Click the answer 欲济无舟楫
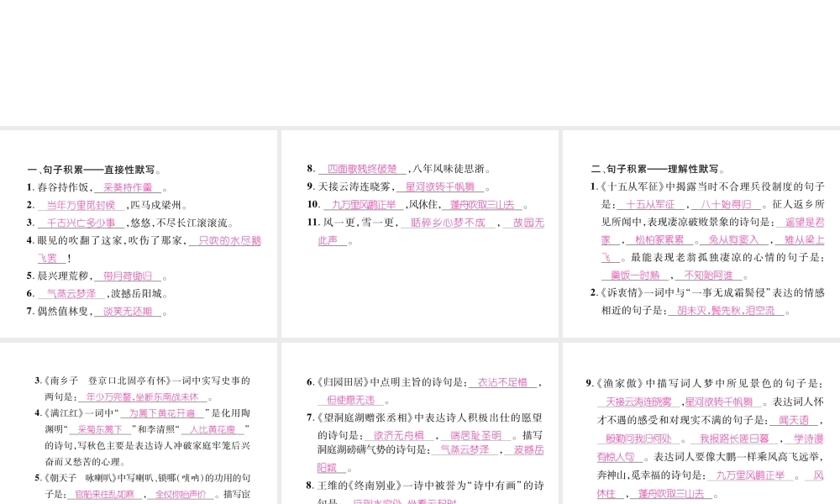The height and width of the screenshot is (504, 840). coord(398,435)
